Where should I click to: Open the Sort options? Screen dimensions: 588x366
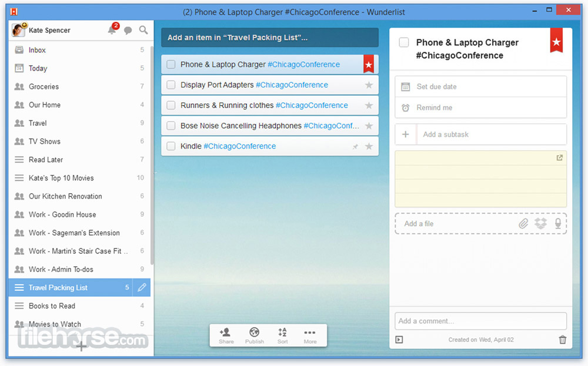282,335
